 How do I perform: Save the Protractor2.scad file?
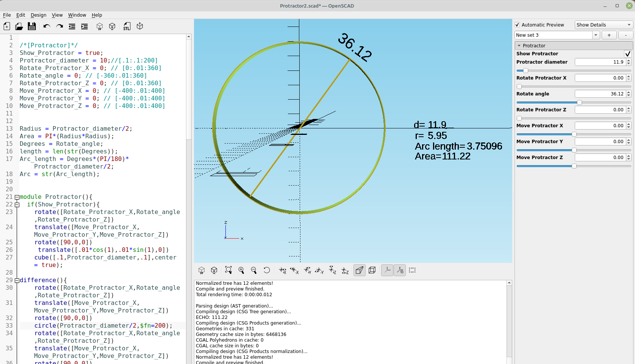coord(32,26)
